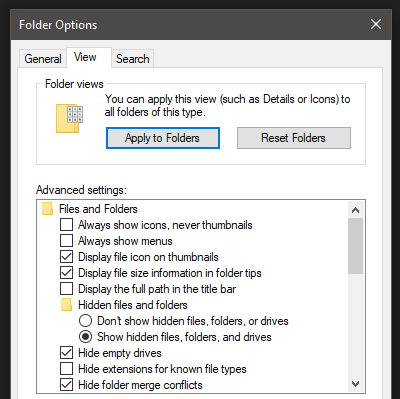Close the Folder Options dialog
The height and width of the screenshot is (399, 400).
coord(376,24)
